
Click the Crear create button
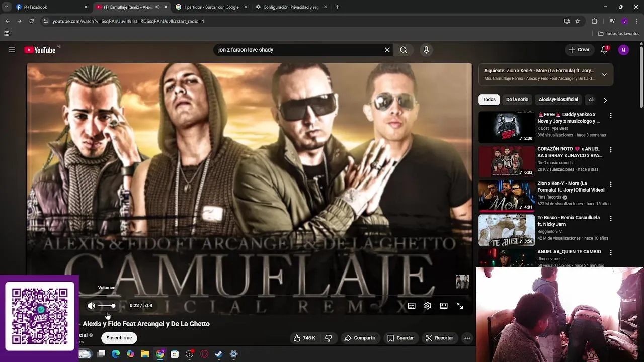pos(579,50)
